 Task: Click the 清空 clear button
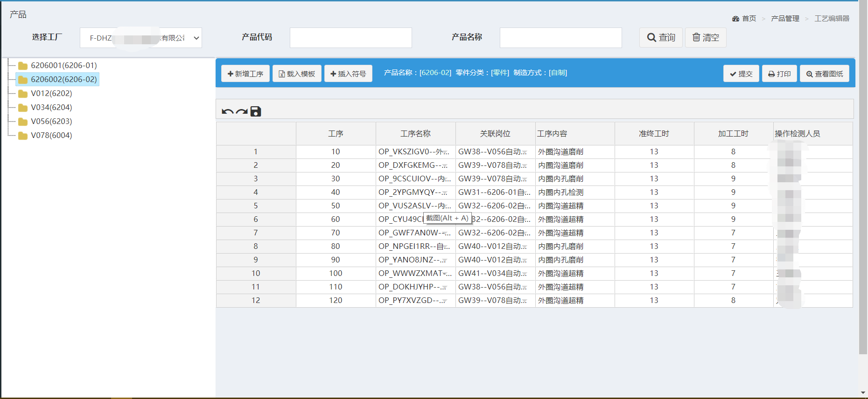(x=706, y=37)
